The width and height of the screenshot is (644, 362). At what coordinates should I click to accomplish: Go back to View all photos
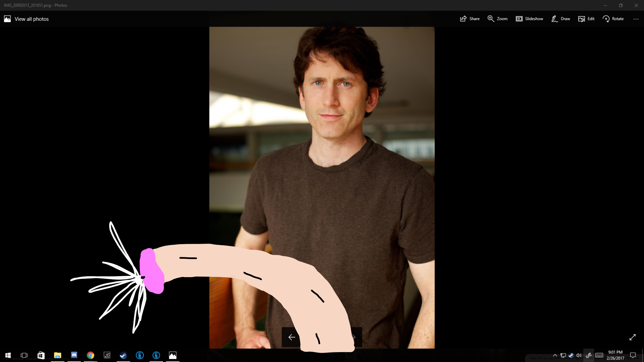tap(27, 19)
